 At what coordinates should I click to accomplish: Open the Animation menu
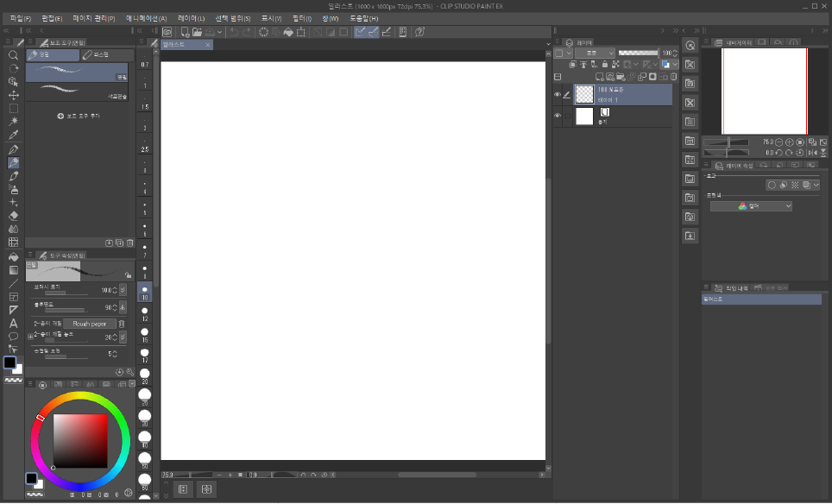tap(146, 19)
